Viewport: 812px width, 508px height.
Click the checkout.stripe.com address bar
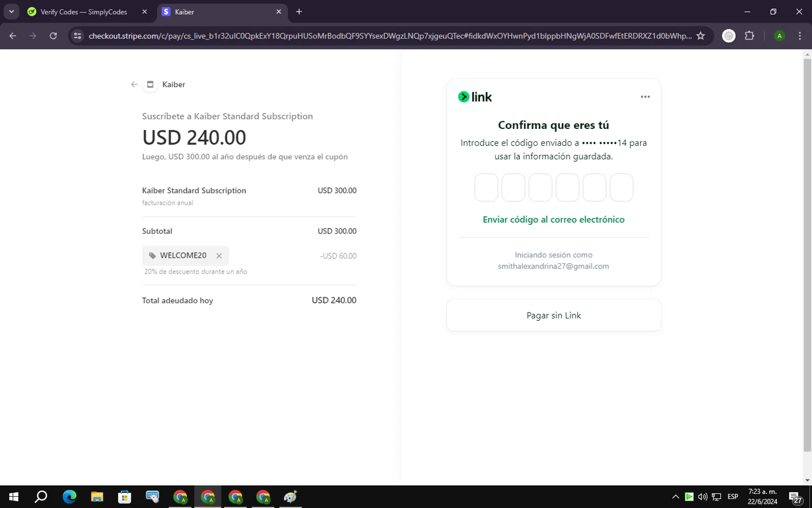390,36
